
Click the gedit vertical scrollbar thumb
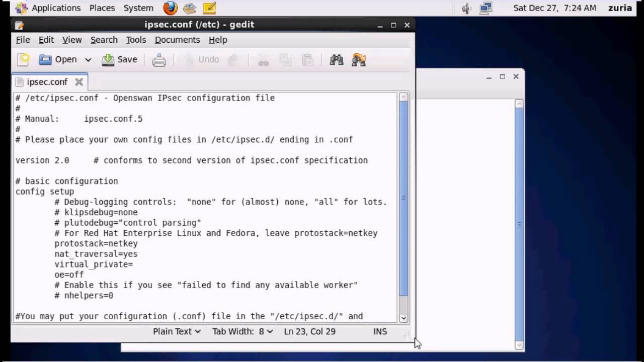pos(404,199)
